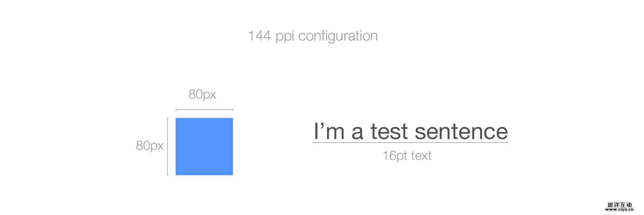This screenshot has height=215, width=644.
Task: Click the horizontal width line above the square
Action: click(x=204, y=110)
